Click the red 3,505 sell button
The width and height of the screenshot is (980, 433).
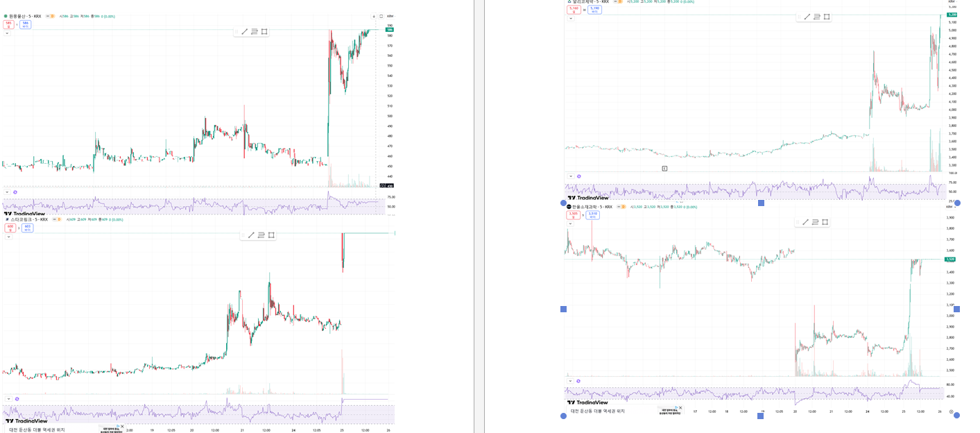click(x=573, y=215)
